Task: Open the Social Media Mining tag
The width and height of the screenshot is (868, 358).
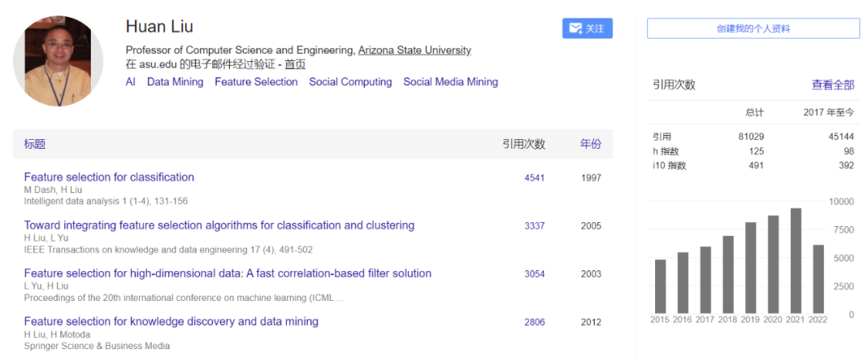Action: (x=451, y=82)
